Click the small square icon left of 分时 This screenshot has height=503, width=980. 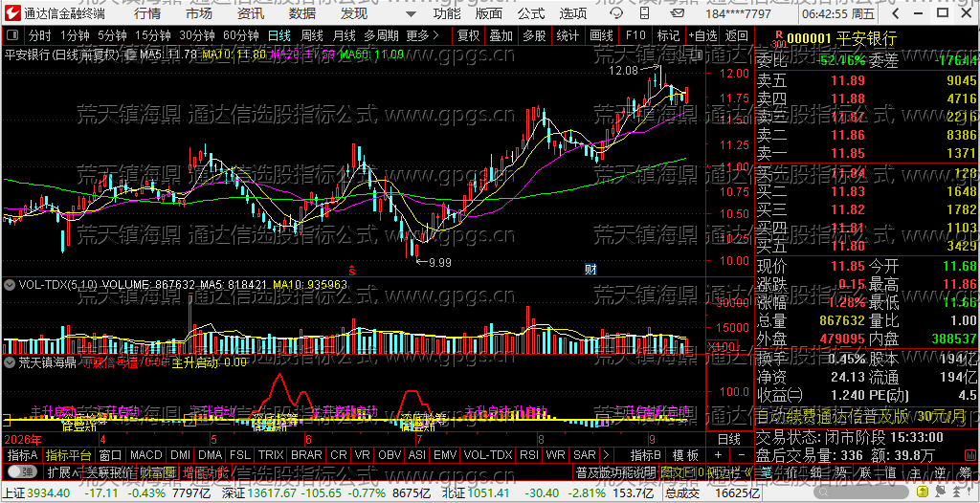(x=13, y=35)
